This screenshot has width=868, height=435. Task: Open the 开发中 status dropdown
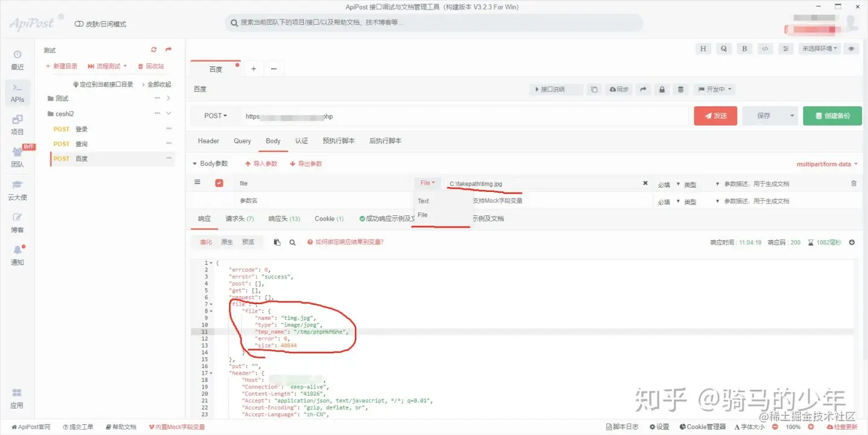point(715,89)
